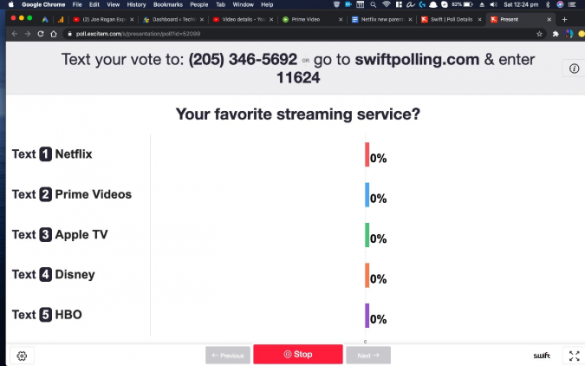Click the red Netflix result bar
The height and width of the screenshot is (366, 585).
click(x=367, y=154)
